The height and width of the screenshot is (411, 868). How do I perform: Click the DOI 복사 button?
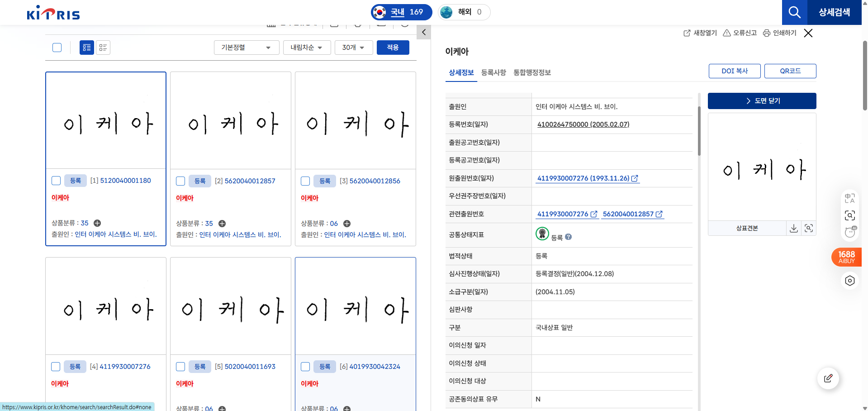point(735,71)
